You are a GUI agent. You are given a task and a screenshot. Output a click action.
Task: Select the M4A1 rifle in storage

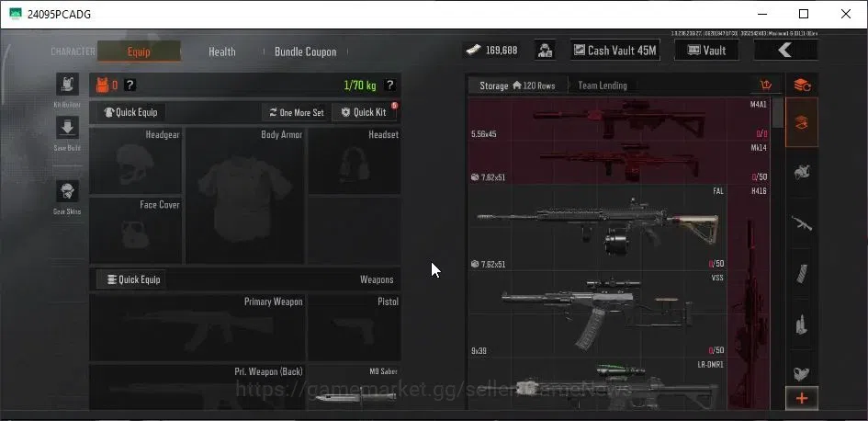[619, 119]
